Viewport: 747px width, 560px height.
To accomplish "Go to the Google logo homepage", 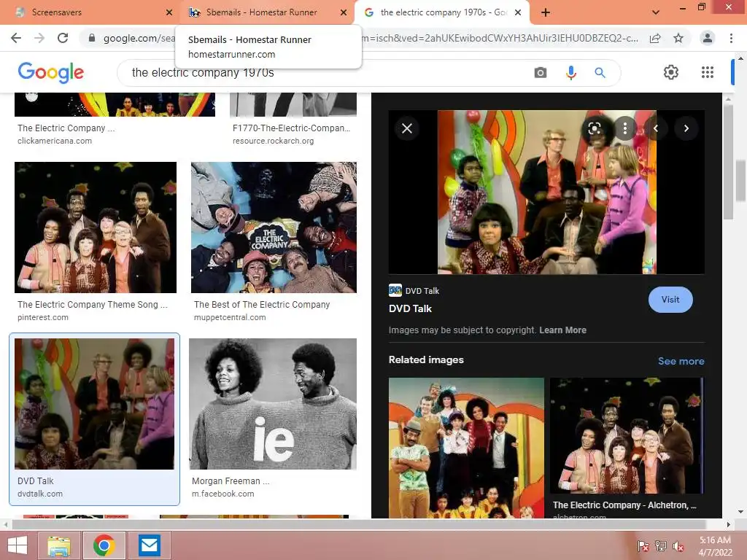I will pos(50,72).
